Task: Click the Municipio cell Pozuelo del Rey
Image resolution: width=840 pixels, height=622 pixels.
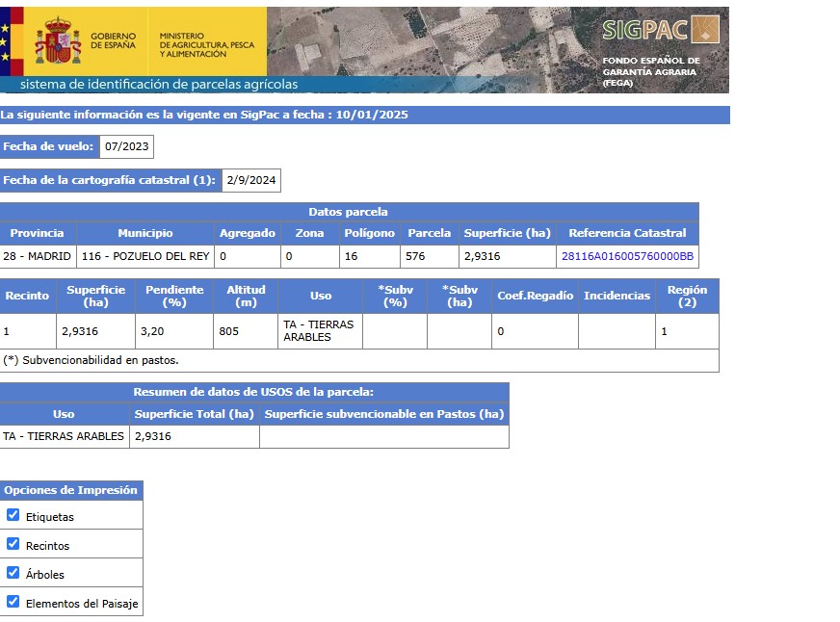Action: click(x=145, y=256)
